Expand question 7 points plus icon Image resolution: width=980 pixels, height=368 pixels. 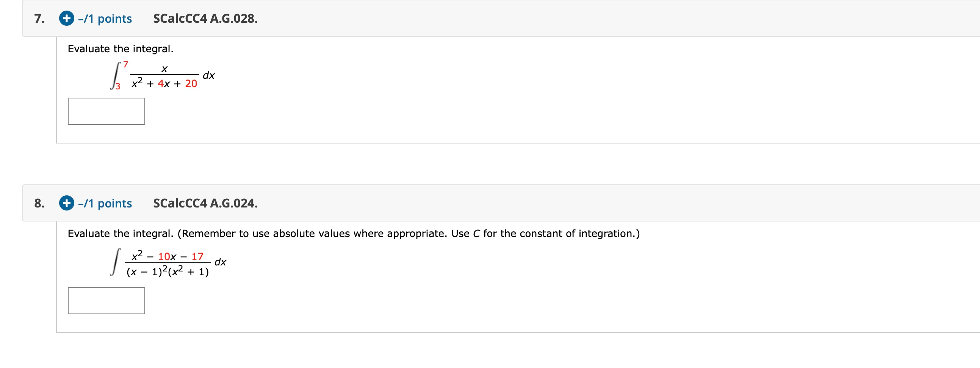click(x=67, y=18)
